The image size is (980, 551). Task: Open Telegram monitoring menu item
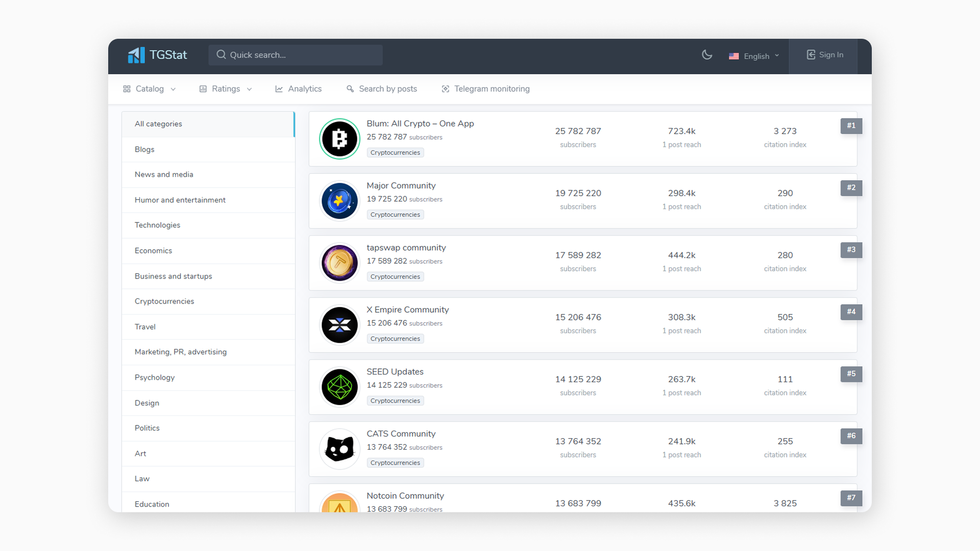coord(486,89)
